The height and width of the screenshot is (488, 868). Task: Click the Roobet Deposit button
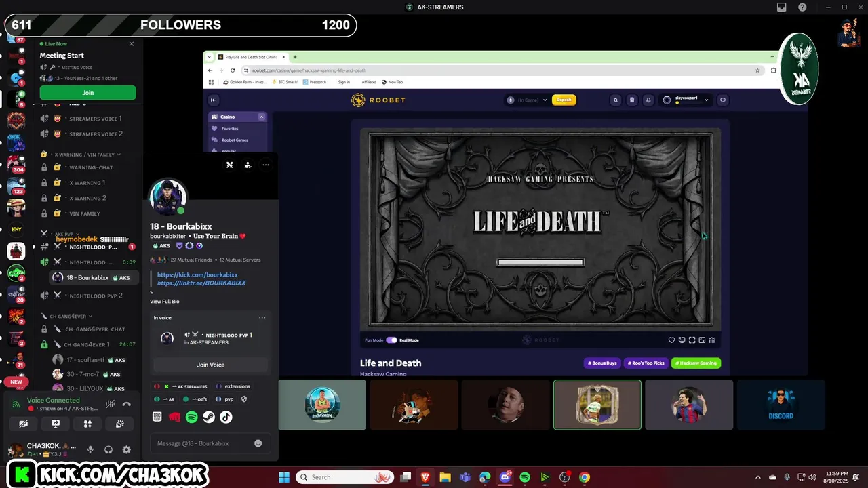(x=564, y=100)
